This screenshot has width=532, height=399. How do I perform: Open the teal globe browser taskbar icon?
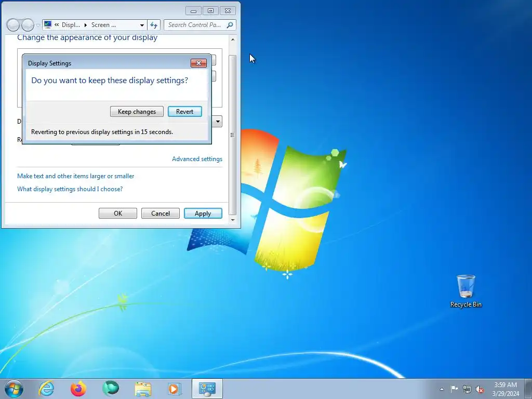pyautogui.click(x=111, y=388)
